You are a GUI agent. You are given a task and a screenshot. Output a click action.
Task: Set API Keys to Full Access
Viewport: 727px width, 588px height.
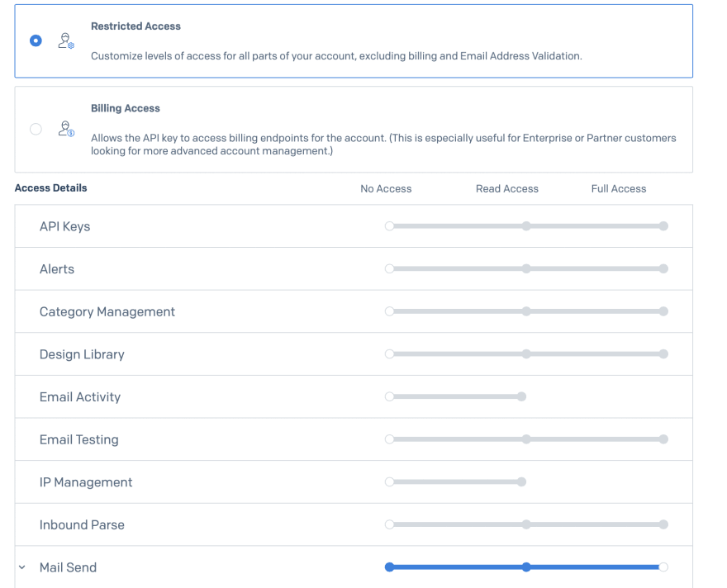coord(663,226)
